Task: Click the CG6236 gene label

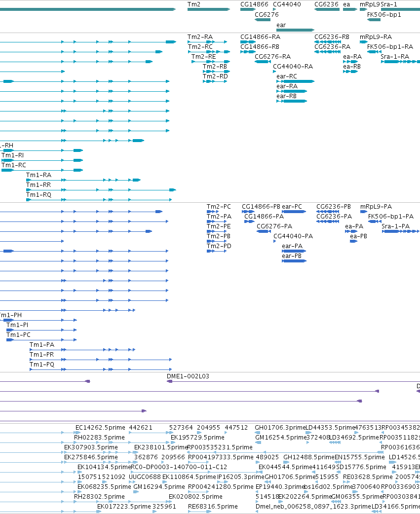Action: tap(326, 4)
